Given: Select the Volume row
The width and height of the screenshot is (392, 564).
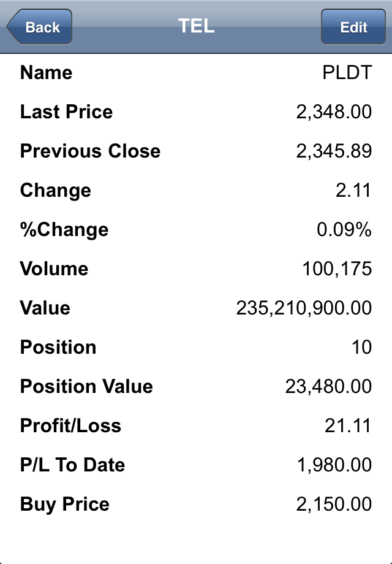Looking at the screenshot, I should [x=196, y=269].
